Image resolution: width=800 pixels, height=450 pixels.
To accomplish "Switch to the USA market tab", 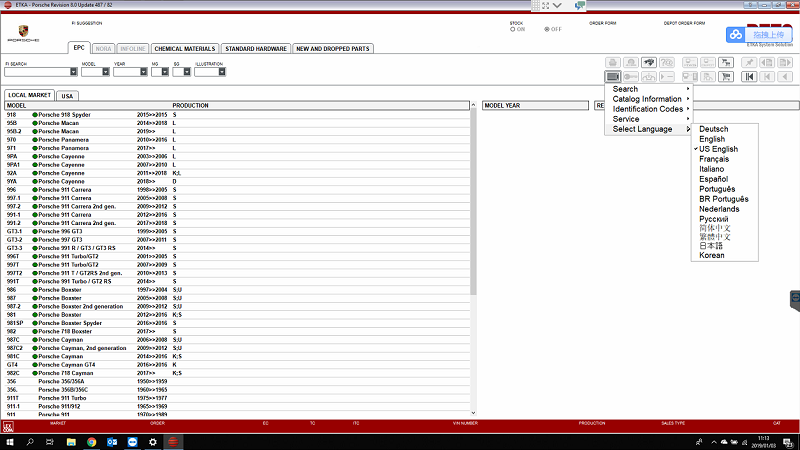I will [x=67, y=96].
